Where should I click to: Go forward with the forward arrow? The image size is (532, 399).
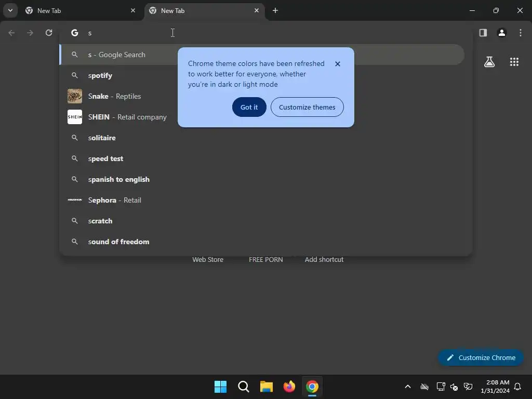(x=30, y=33)
